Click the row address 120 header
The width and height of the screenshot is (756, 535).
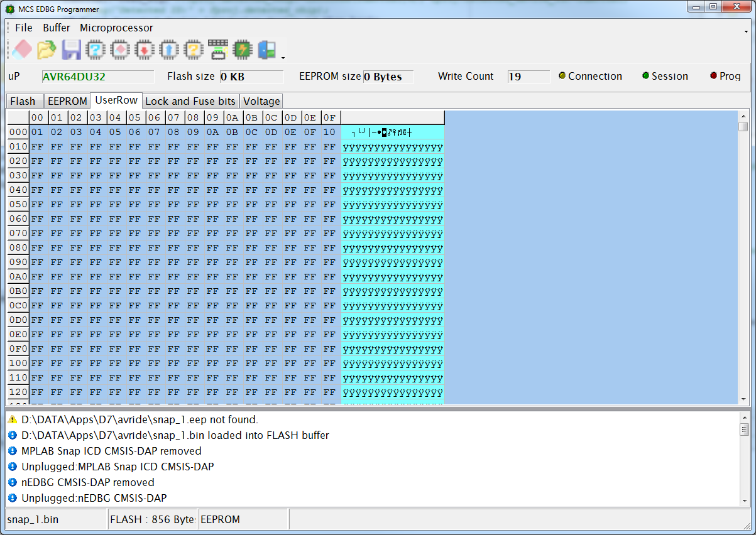(x=18, y=392)
